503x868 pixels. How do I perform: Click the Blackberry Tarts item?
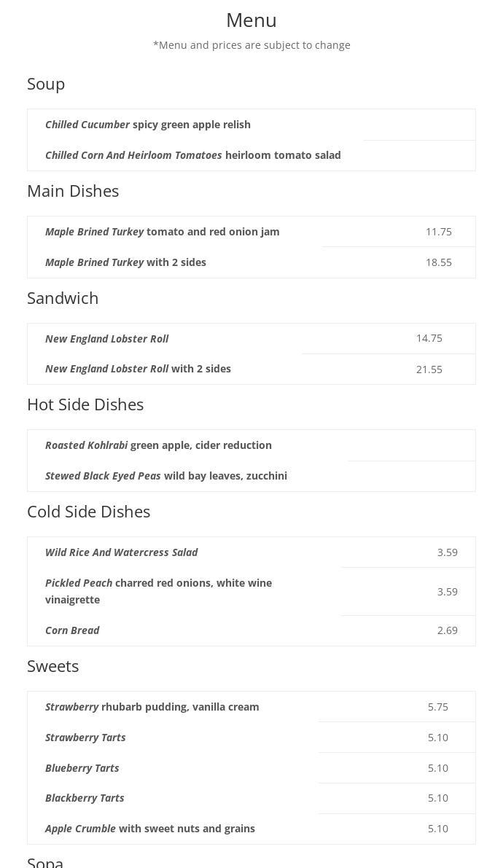tap(85, 798)
